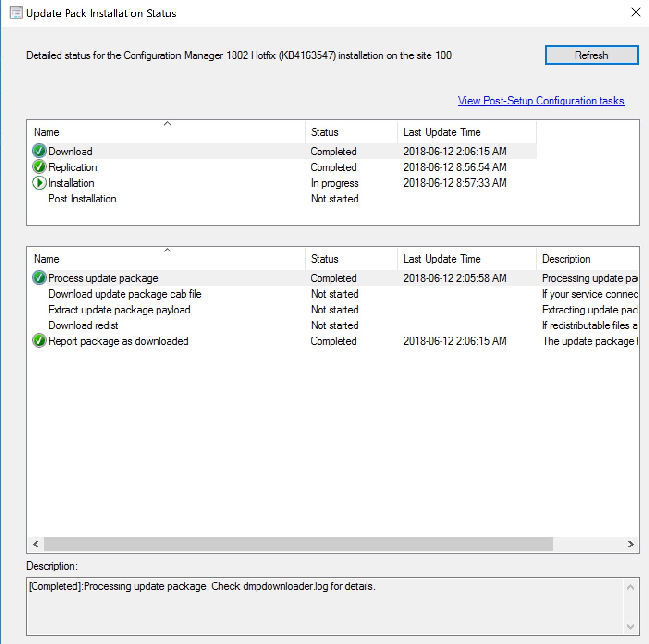The height and width of the screenshot is (644, 649).
Task: Select Download update package cab file row
Action: point(333,294)
